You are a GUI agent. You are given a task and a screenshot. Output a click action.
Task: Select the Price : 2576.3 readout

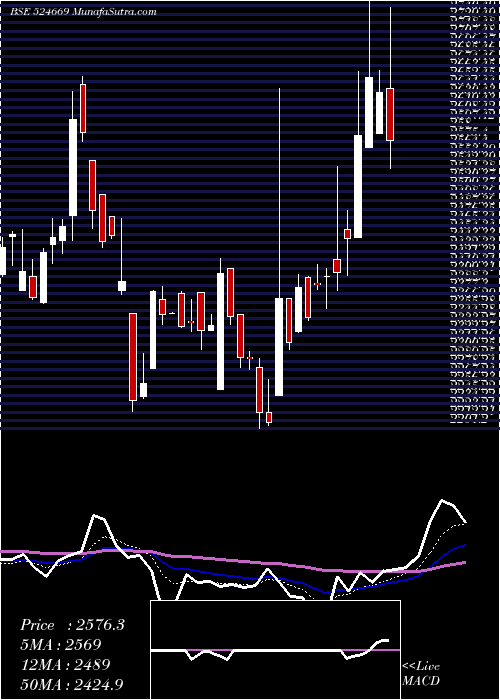click(72, 625)
